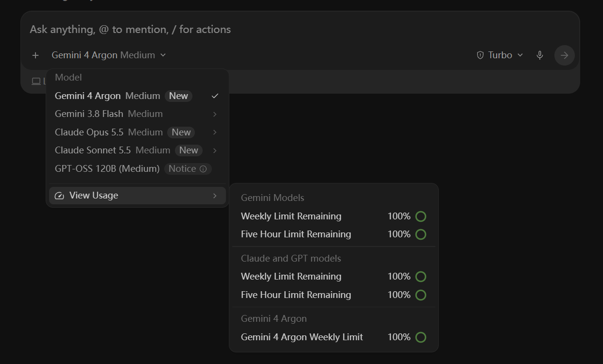Screen dimensions: 603x364
Task: Click Claude and GPT Five Hour Limit ring
Action: click(x=421, y=295)
